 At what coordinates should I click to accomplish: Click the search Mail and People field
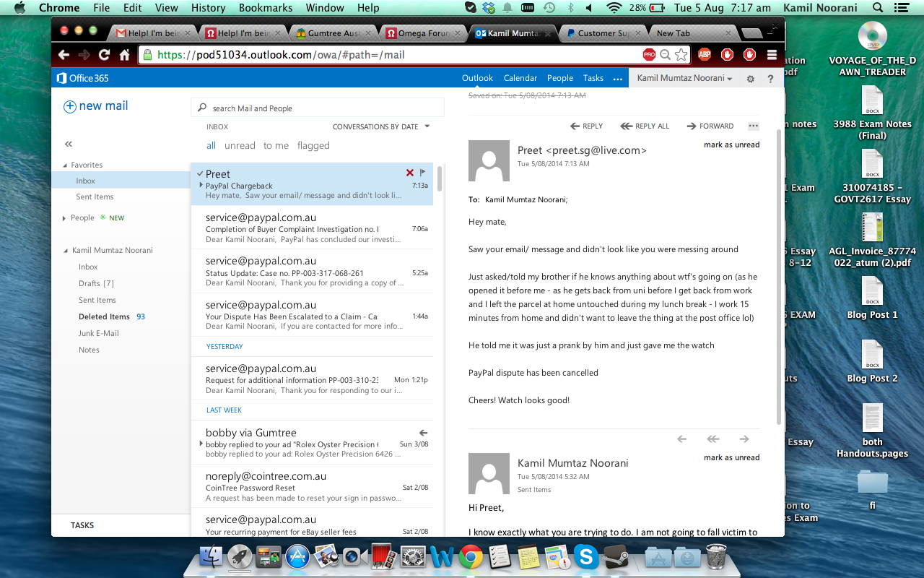click(318, 108)
